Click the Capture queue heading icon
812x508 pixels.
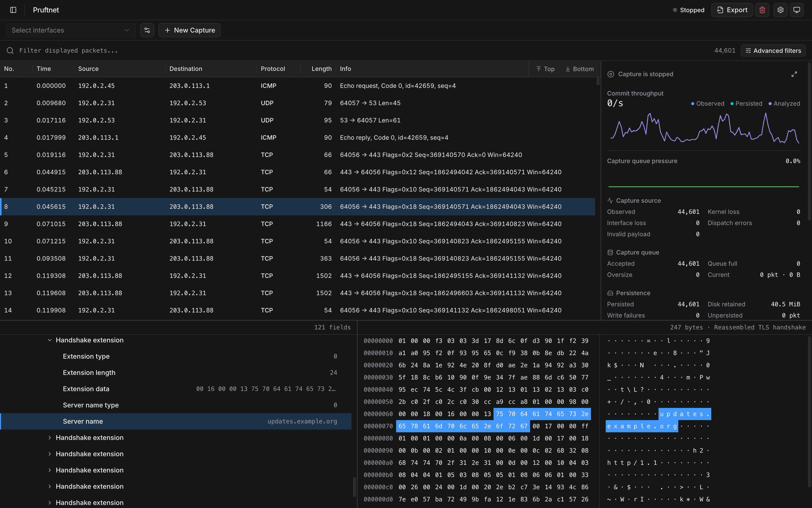point(610,252)
